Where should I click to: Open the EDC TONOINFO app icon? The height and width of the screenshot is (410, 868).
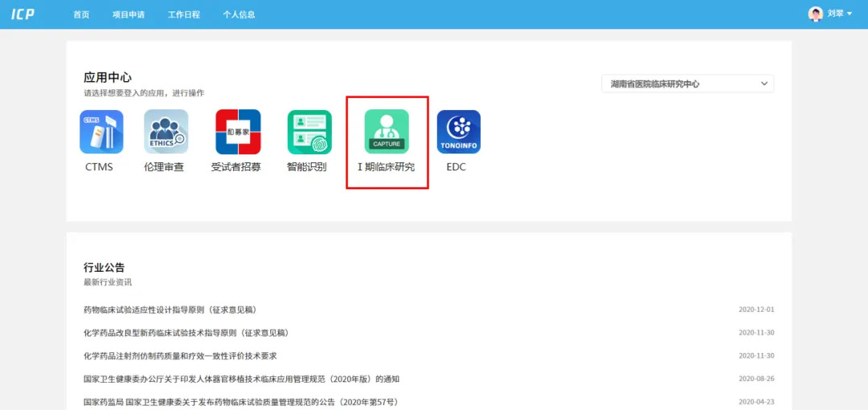[458, 132]
